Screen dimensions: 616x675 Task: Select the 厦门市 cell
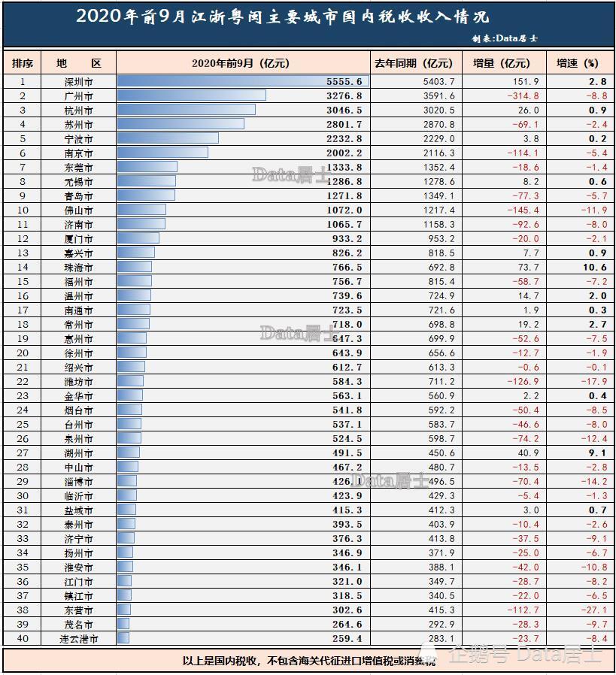point(79,238)
